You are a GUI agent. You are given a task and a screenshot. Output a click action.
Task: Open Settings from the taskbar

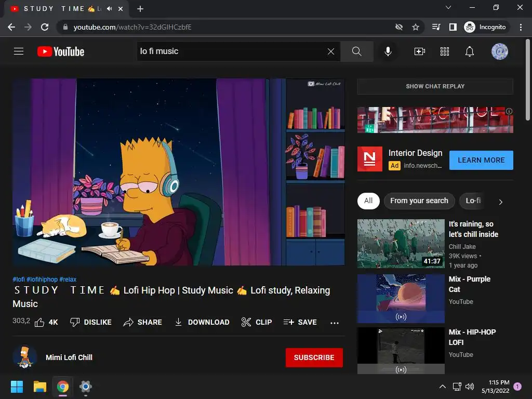[x=86, y=387]
